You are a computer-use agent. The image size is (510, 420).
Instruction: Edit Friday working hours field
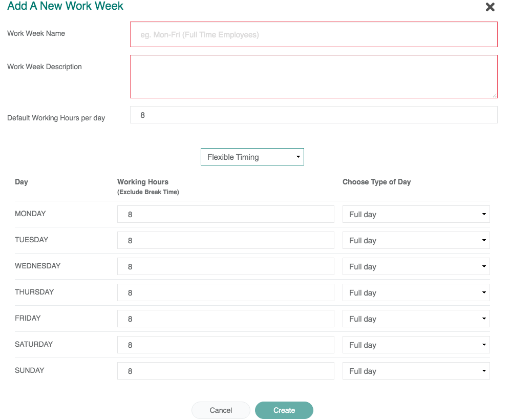[x=225, y=319]
